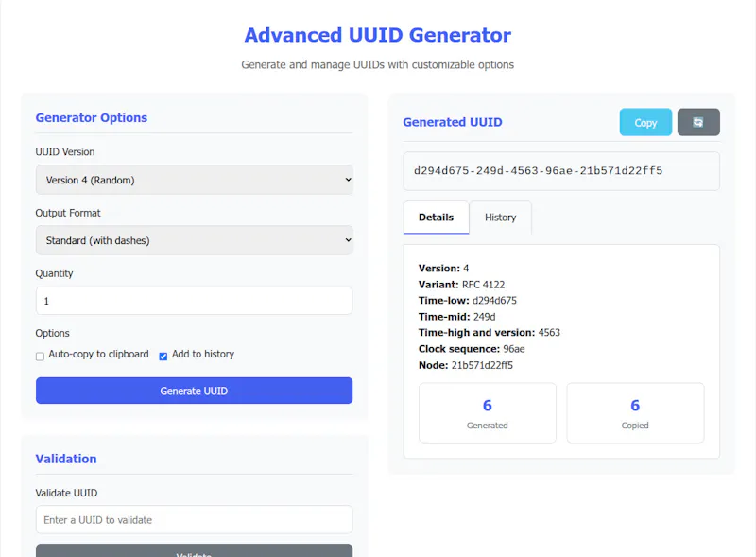Open the UUID Version dropdown
Image resolution: width=756 pixels, height=557 pixels.
(x=195, y=180)
